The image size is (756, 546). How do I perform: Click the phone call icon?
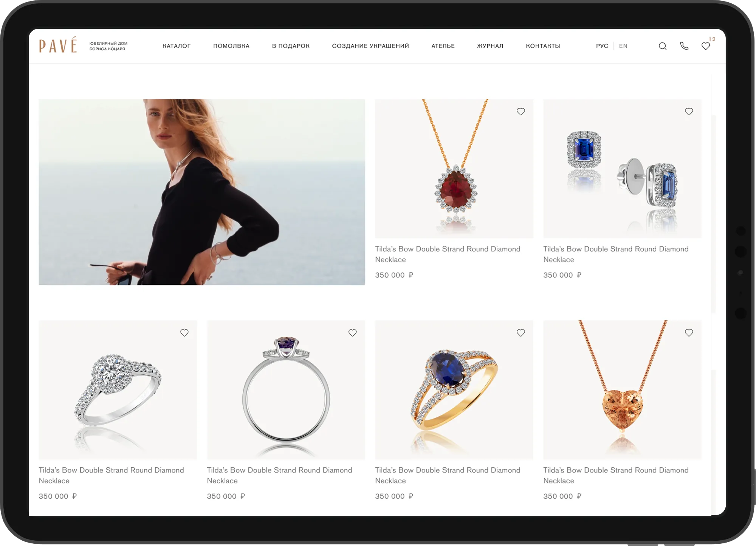coord(684,46)
